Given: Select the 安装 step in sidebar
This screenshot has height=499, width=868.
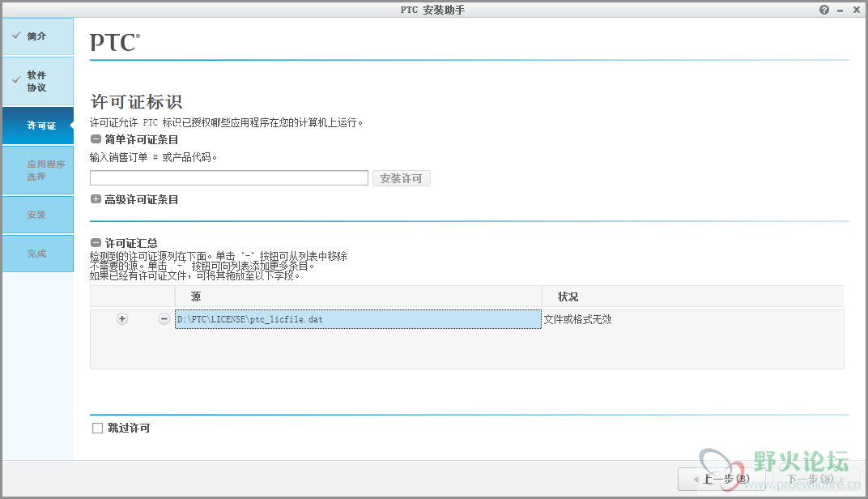Looking at the screenshot, I should [37, 215].
